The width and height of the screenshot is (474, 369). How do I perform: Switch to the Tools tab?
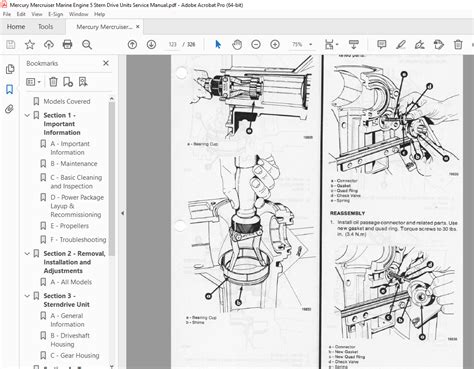(46, 27)
